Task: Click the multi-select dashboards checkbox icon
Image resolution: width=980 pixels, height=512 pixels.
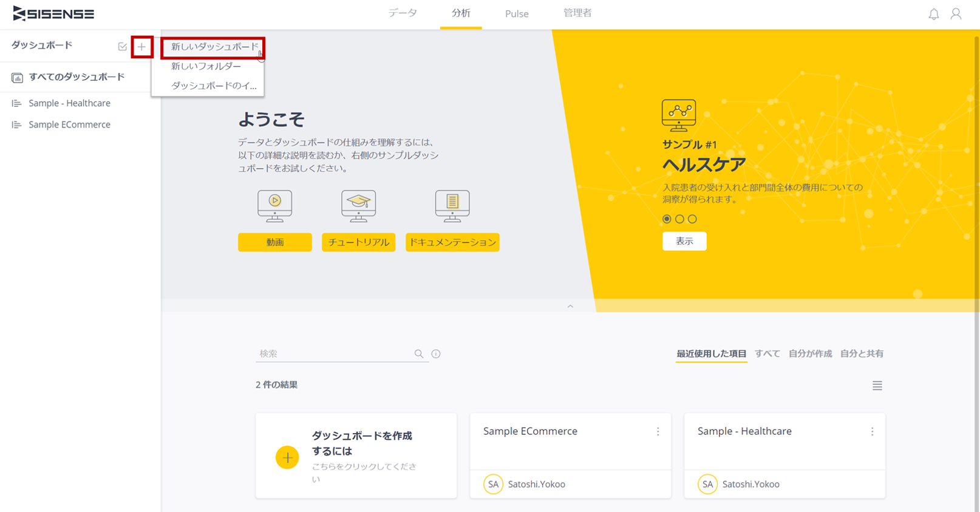Action: (123, 47)
